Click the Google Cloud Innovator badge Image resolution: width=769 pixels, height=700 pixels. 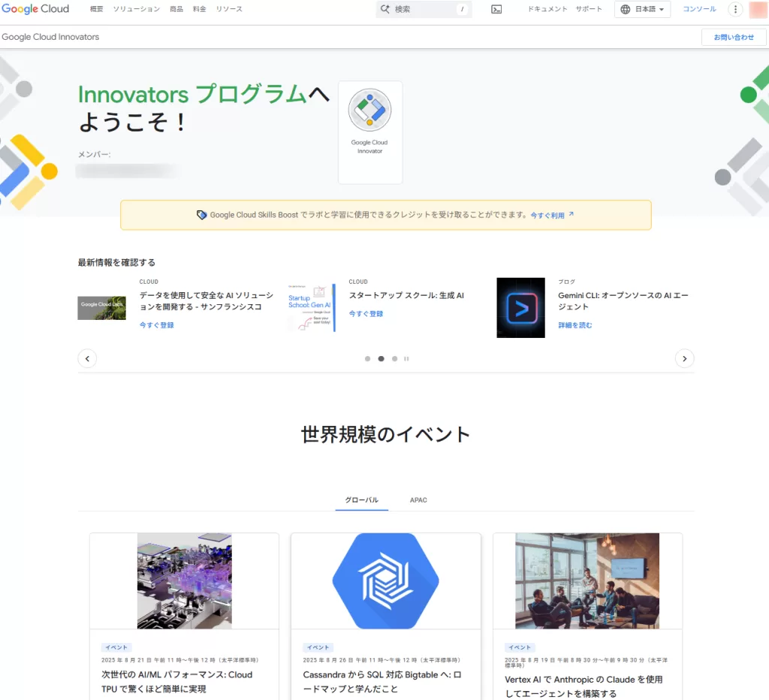tap(369, 132)
